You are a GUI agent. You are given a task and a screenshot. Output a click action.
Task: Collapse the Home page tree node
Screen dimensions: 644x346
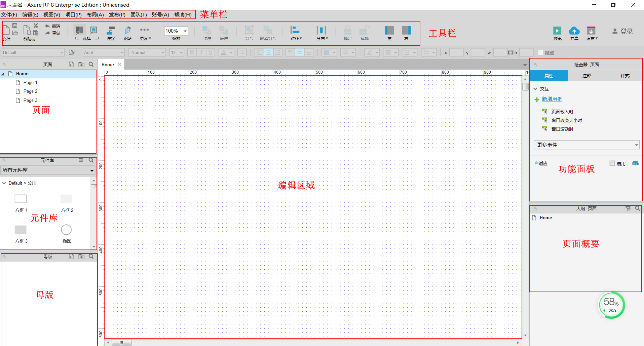(x=3, y=74)
